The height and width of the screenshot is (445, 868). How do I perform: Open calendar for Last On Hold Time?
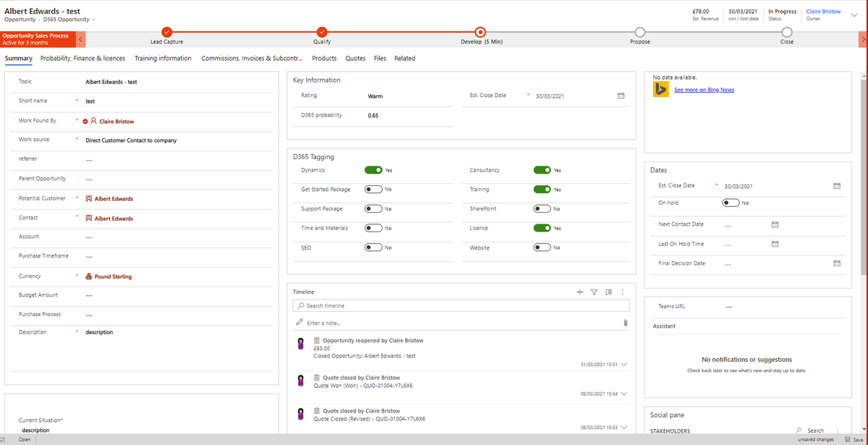tap(775, 245)
